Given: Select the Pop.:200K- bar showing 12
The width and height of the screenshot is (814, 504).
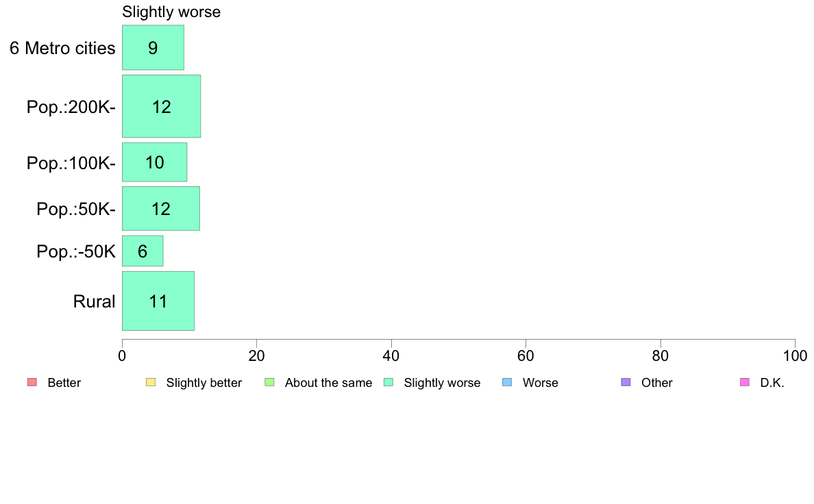Looking at the screenshot, I should (162, 106).
